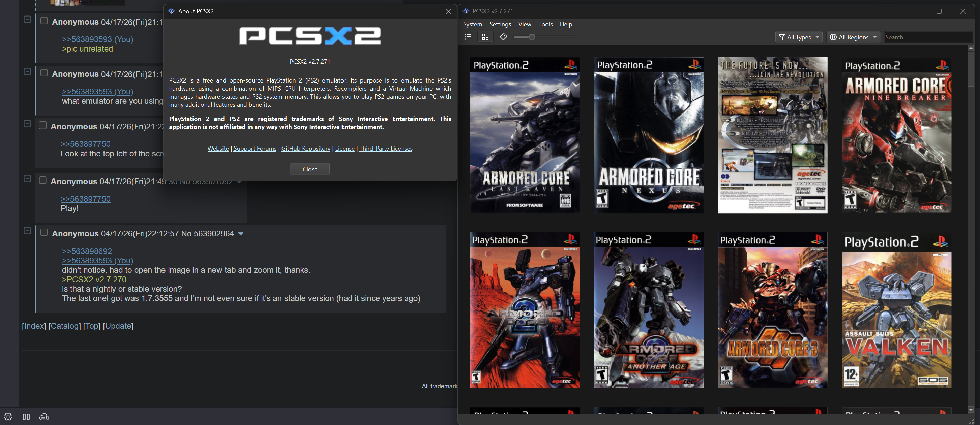Screen dimensions: 980x425
Task: Toggle show titles tag icon
Action: click(x=503, y=37)
